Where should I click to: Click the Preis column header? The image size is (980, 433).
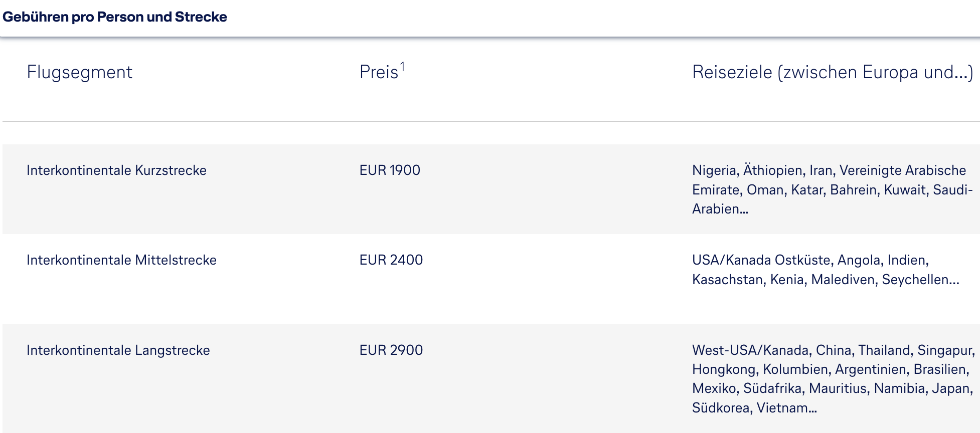379,72
